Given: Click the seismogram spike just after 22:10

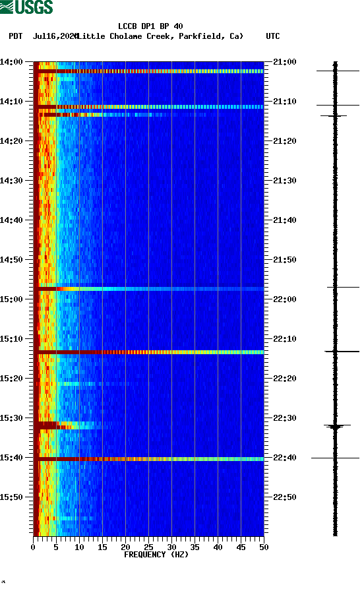Looking at the screenshot, I should tap(342, 352).
